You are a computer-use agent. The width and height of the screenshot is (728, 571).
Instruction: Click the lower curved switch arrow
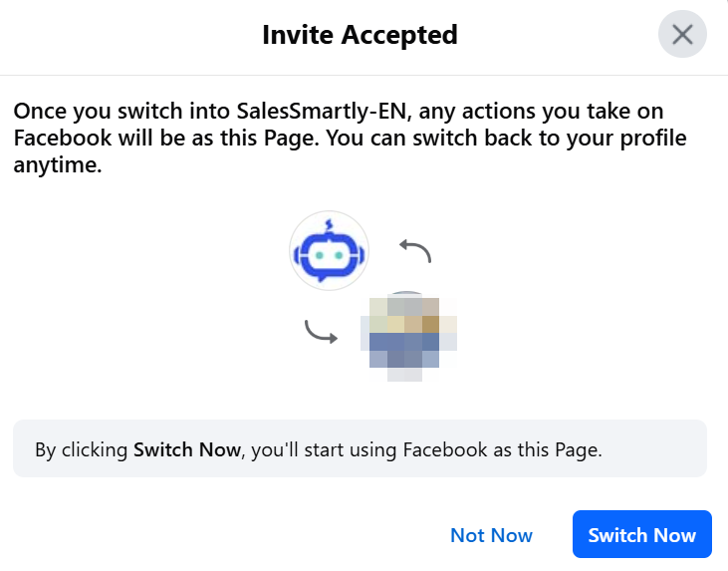click(x=320, y=332)
